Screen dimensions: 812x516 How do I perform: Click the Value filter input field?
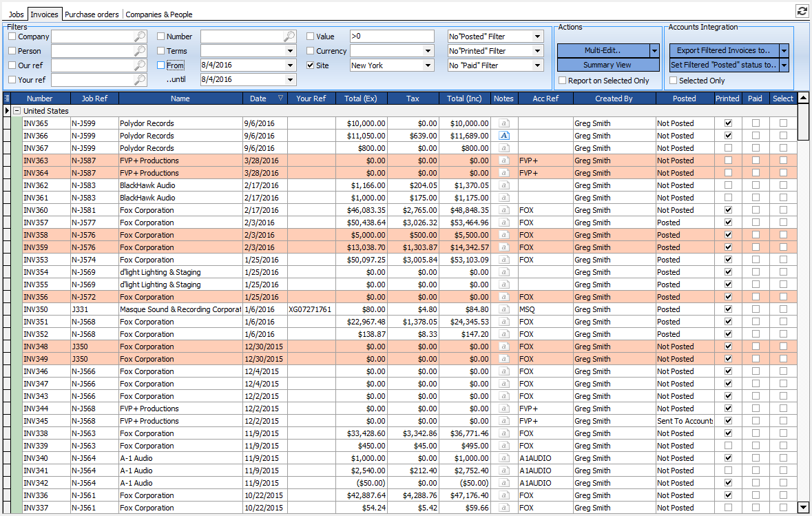(x=391, y=37)
